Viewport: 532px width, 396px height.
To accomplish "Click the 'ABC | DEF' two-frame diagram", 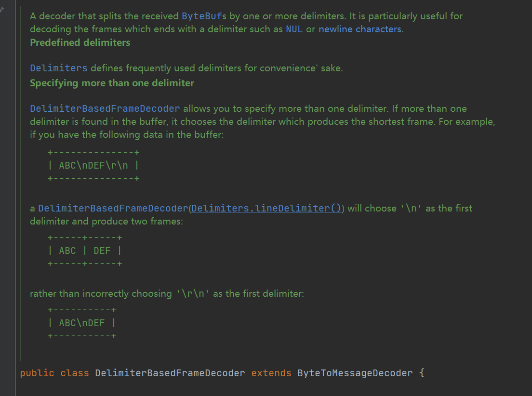I will 84,251.
